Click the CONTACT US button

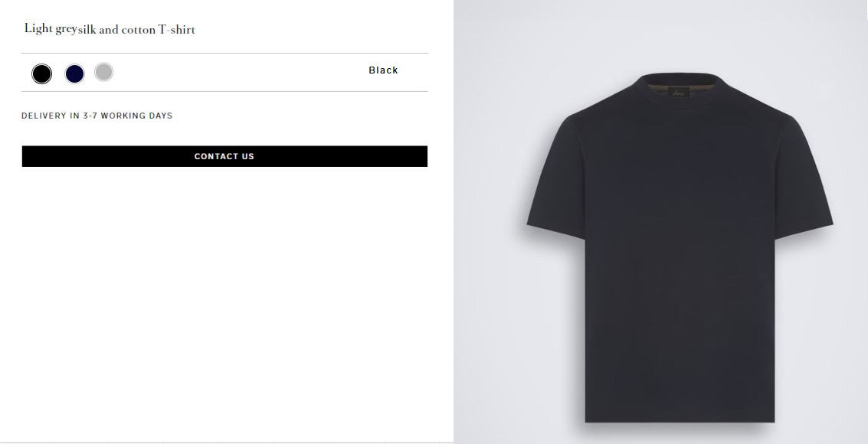224,156
